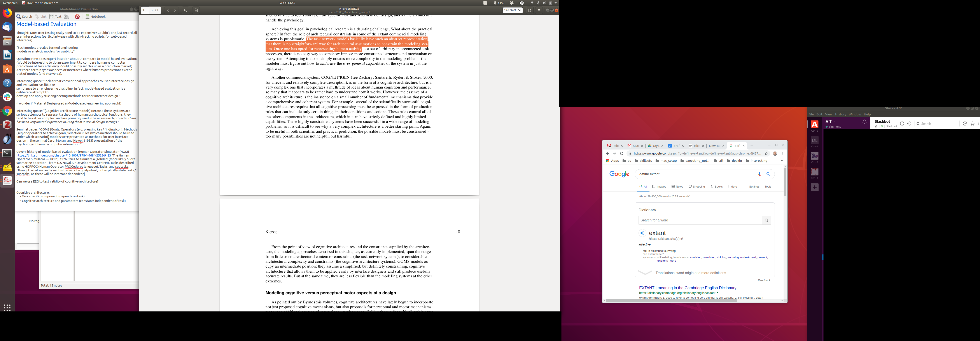Open the zoom level dropdown showing 145.34%
This screenshot has width=980, height=341.
point(513,10)
